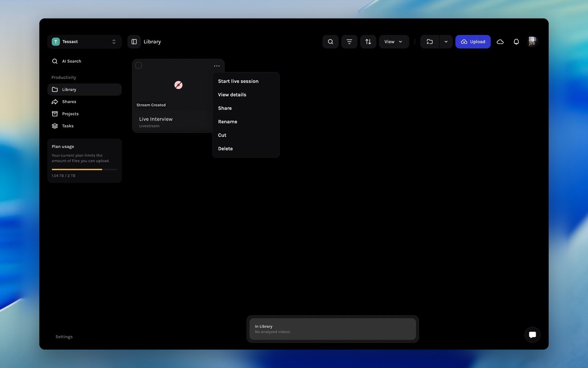This screenshot has width=588, height=368.
Task: Select Delete in the context menu
Action: (246, 149)
